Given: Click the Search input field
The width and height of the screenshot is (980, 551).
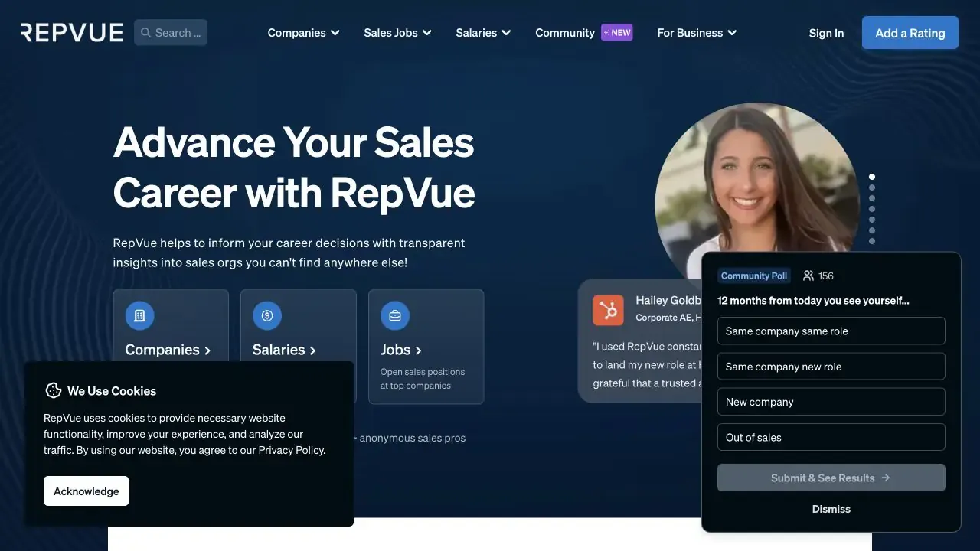Looking at the screenshot, I should pos(171,33).
